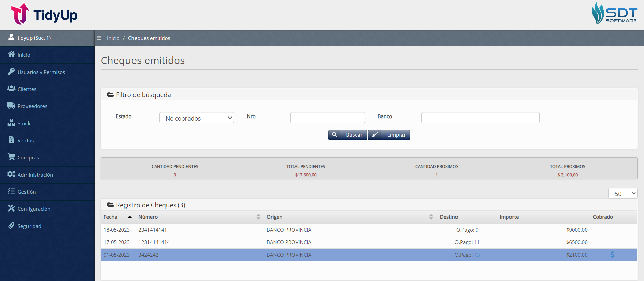Select the date 17-05-2023 cell
Image resolution: width=644 pixels, height=281 pixels.
(x=118, y=242)
